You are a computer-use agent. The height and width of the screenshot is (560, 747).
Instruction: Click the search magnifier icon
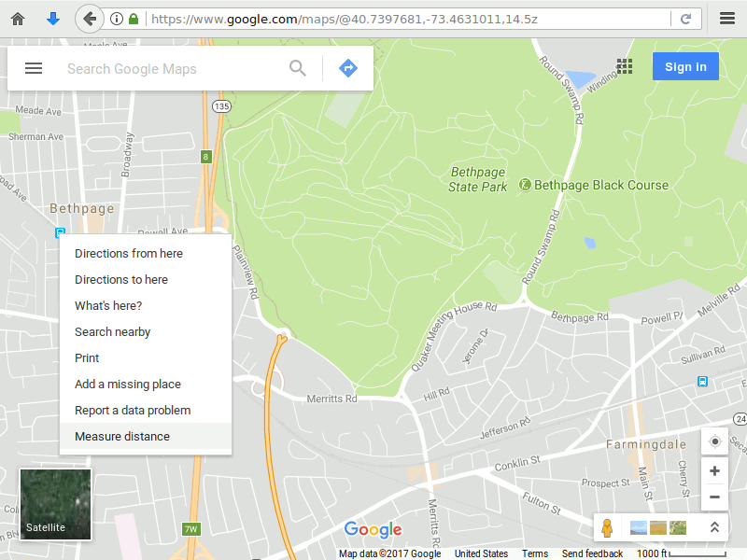pos(297,68)
